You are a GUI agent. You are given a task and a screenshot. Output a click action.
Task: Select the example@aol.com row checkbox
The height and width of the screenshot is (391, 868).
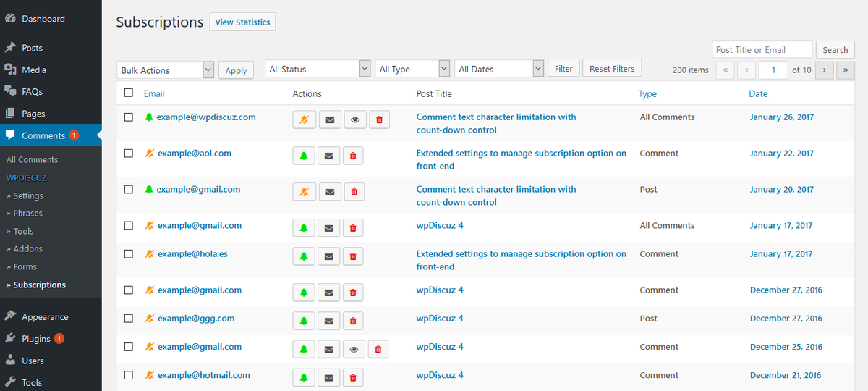[129, 154]
